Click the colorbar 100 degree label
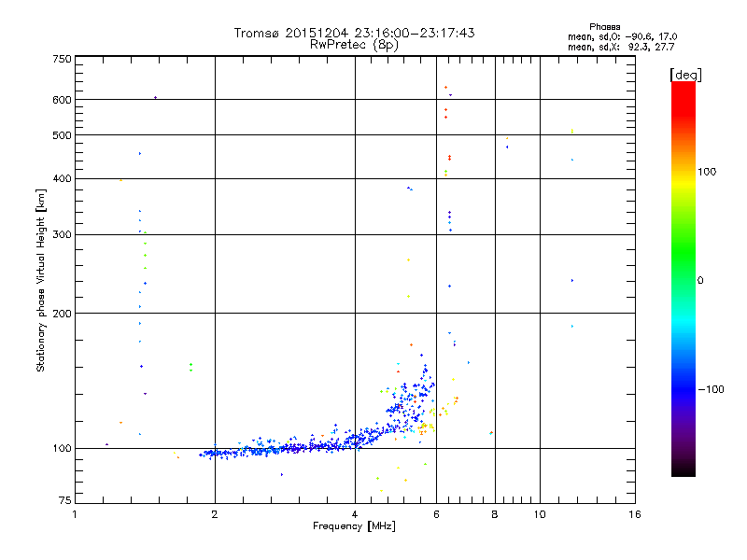Viewport: 747px width, 560px height. tap(707, 172)
